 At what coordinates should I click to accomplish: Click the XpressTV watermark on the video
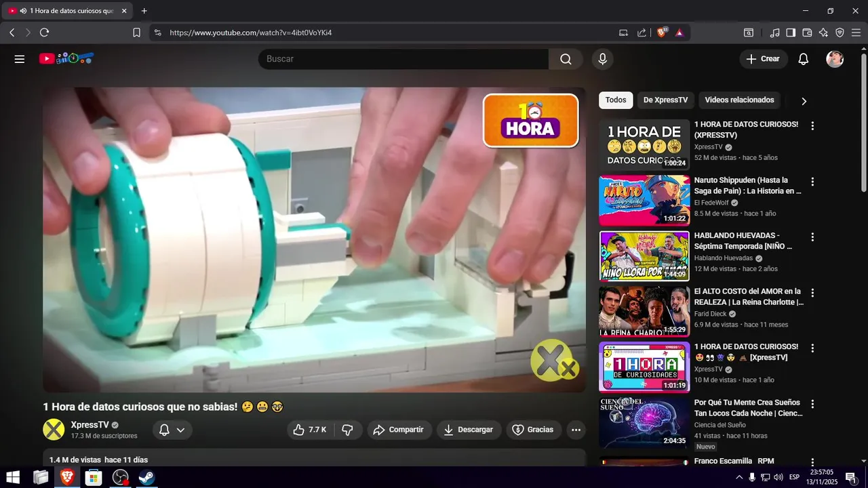pyautogui.click(x=554, y=360)
